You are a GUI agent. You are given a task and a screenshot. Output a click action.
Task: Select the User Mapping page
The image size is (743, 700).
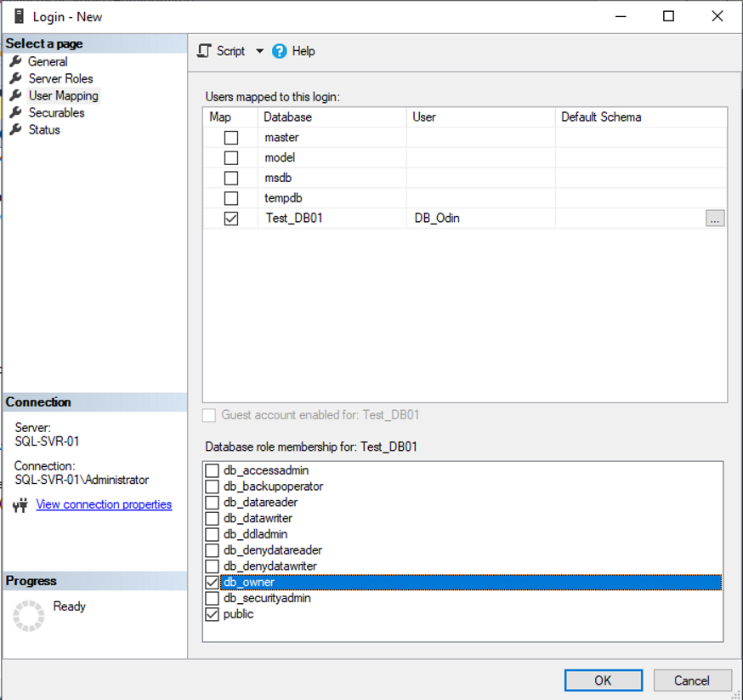click(64, 96)
